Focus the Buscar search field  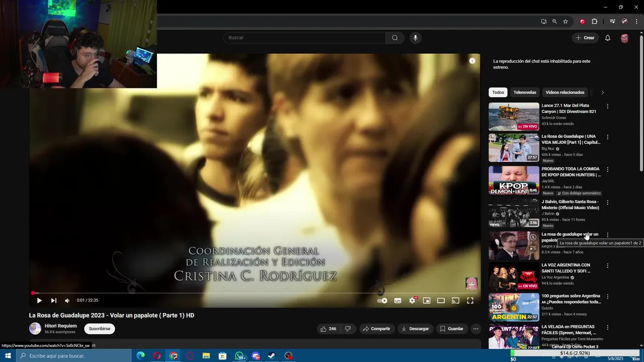pyautogui.click(x=304, y=38)
